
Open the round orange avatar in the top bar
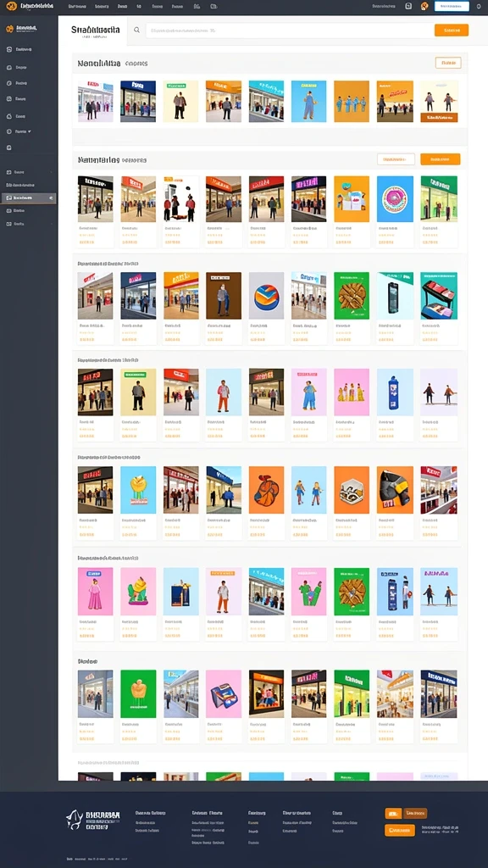pyautogui.click(x=424, y=6)
